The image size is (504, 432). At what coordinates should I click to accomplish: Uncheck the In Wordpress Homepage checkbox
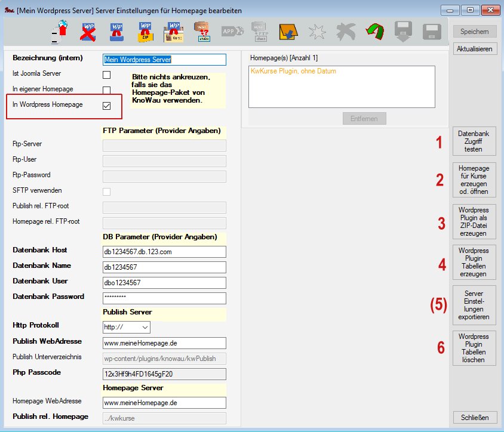click(107, 106)
